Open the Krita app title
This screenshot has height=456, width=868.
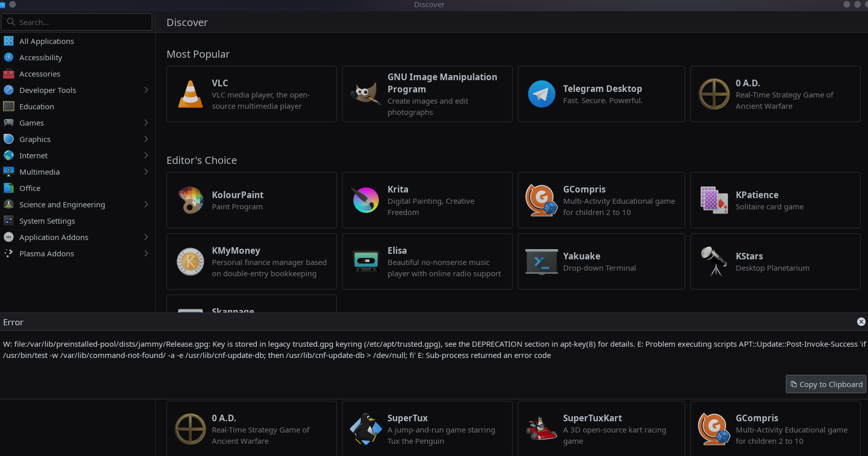(x=398, y=189)
